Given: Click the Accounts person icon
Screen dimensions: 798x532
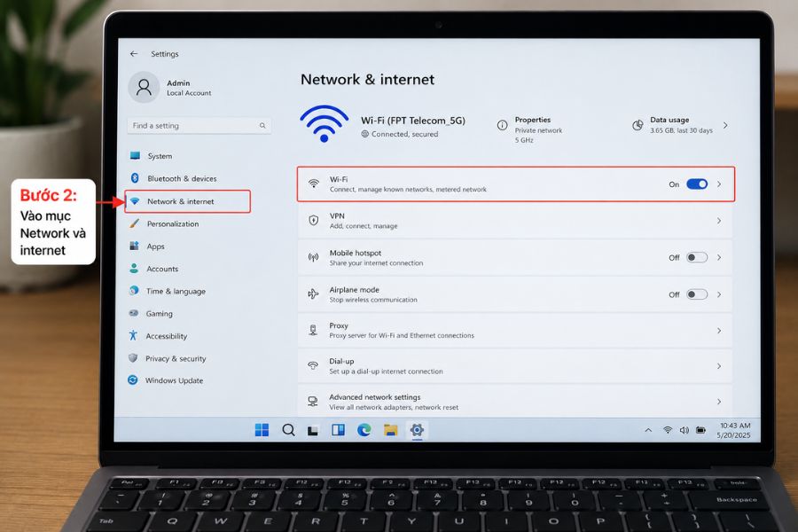Looking at the screenshot, I should [134, 268].
